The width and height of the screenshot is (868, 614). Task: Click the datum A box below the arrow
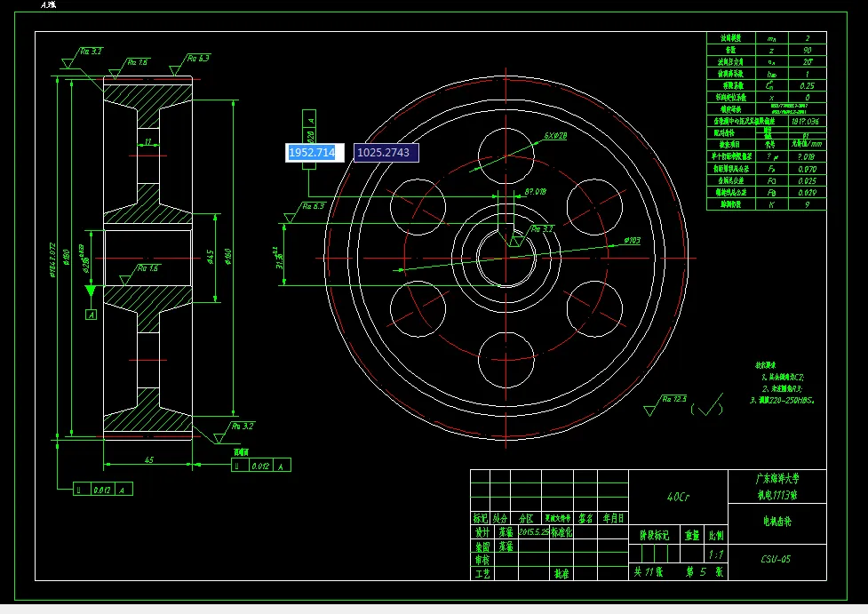tap(92, 315)
